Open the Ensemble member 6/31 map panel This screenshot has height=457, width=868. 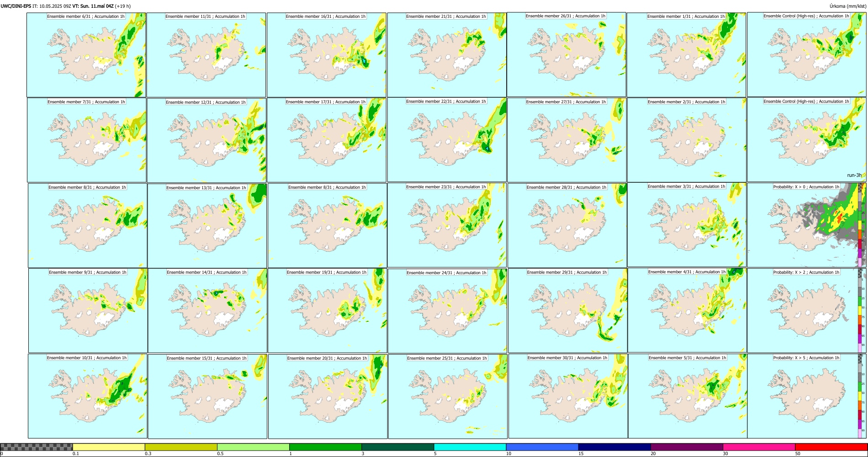[x=86, y=55]
